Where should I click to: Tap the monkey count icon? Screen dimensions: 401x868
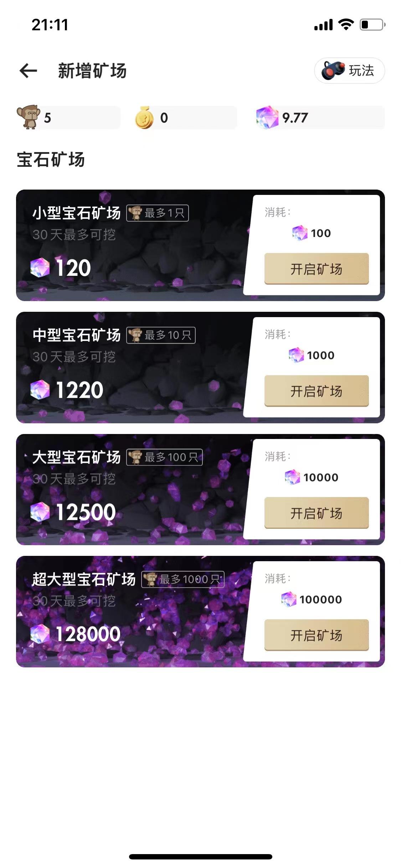click(x=28, y=117)
